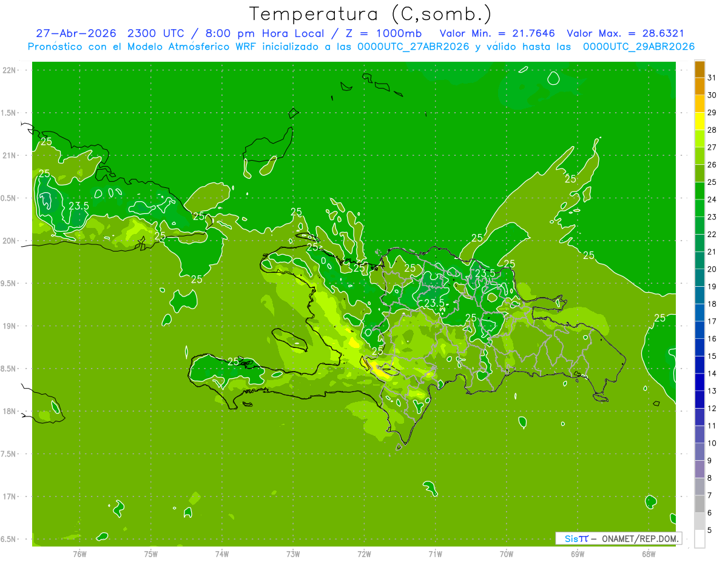Select the 31 label on color scale

[x=712, y=78]
